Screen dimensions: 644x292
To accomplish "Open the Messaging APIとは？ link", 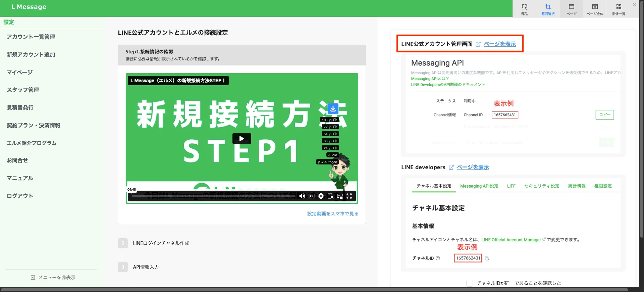I will coord(430,79).
